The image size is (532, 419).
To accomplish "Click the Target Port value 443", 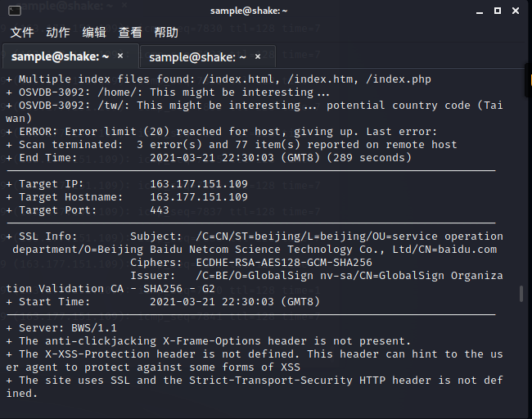I will [160, 210].
